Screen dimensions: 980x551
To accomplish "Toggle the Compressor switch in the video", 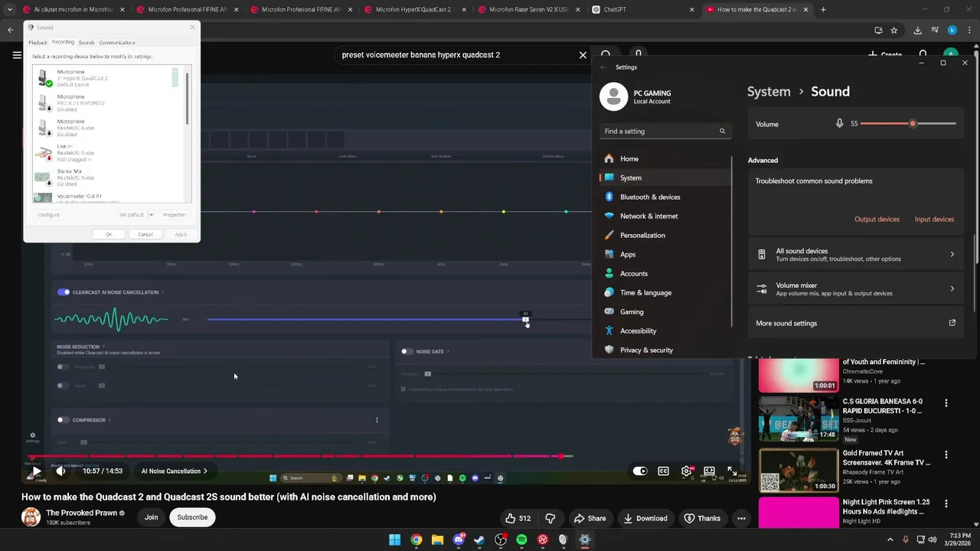I will (x=63, y=419).
